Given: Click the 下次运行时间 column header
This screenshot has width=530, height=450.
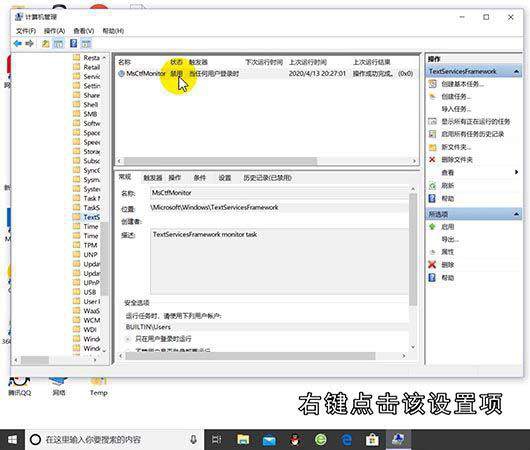Looking at the screenshot, I should pyautogui.click(x=264, y=62).
